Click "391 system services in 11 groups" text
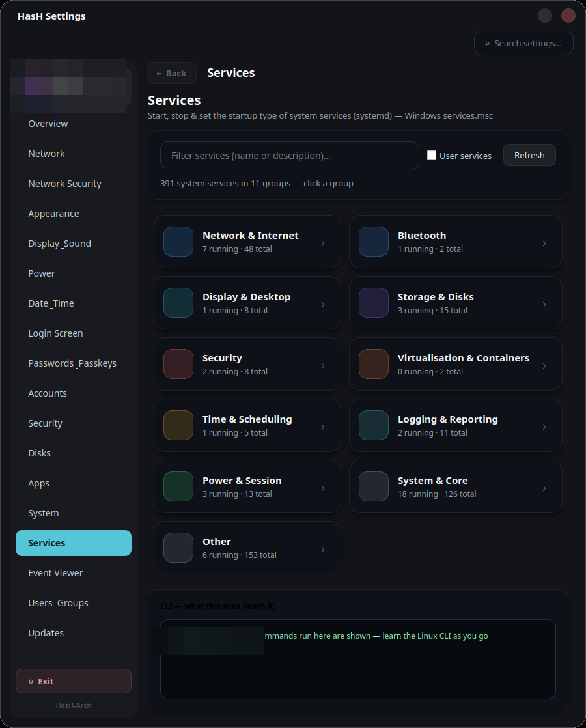The image size is (586, 728). [x=225, y=184]
